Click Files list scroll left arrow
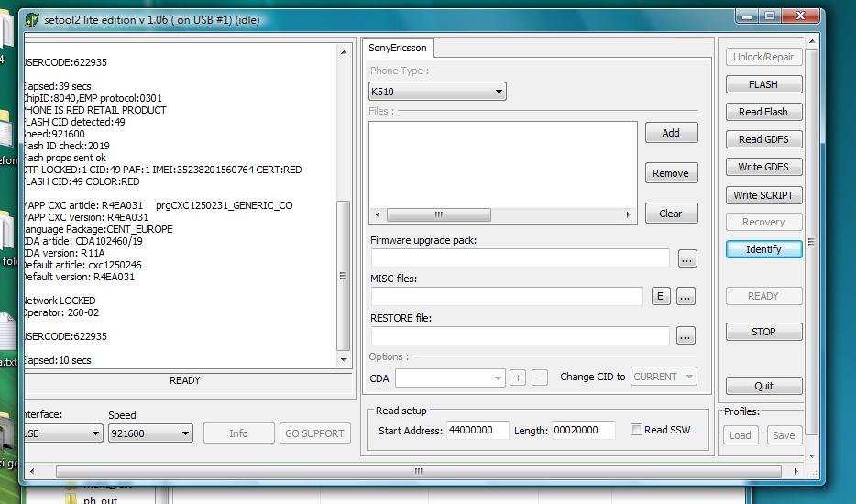856x504 pixels. (x=378, y=214)
